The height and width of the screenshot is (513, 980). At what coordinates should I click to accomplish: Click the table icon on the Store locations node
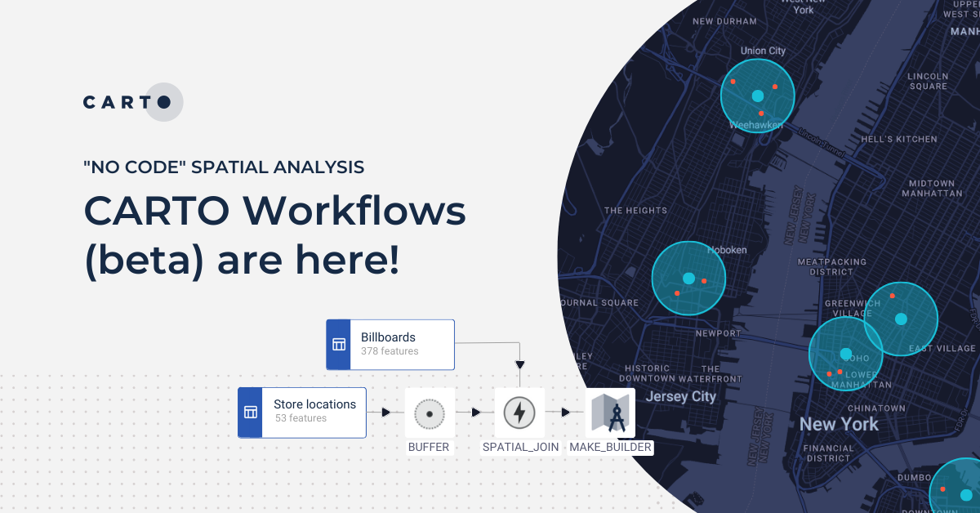click(x=252, y=413)
